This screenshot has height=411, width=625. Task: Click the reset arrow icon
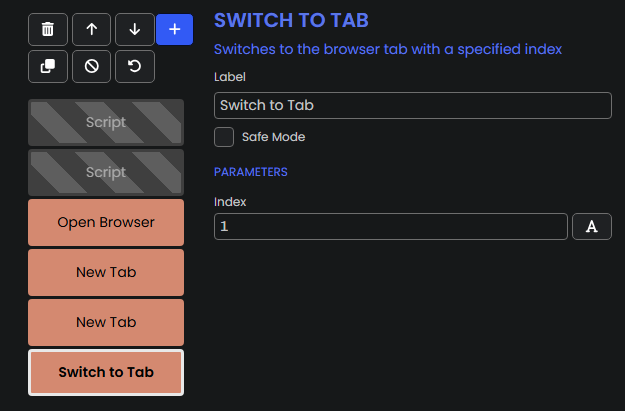click(x=135, y=67)
